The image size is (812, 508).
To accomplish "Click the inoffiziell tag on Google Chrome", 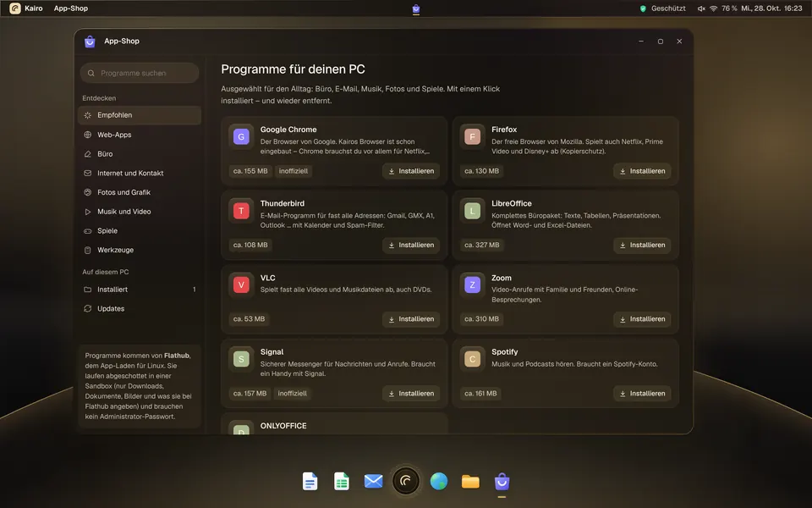I will [x=294, y=171].
